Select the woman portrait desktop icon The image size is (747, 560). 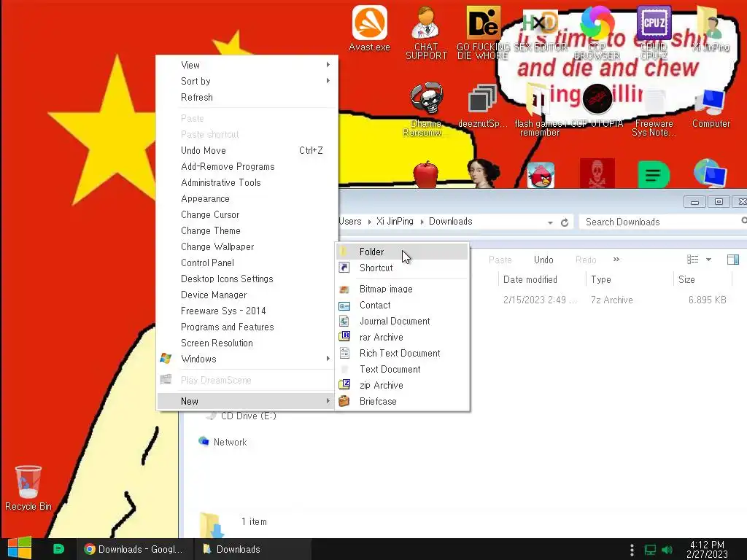(x=483, y=174)
